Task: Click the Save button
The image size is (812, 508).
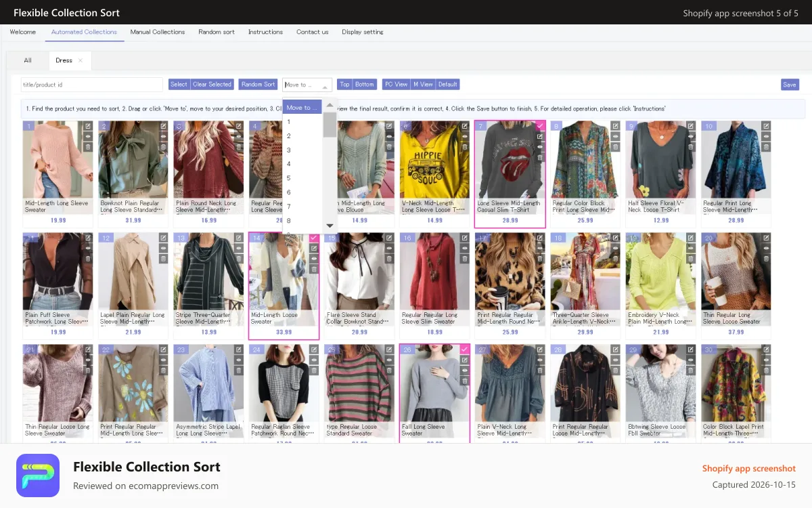Action: pyautogui.click(x=789, y=85)
